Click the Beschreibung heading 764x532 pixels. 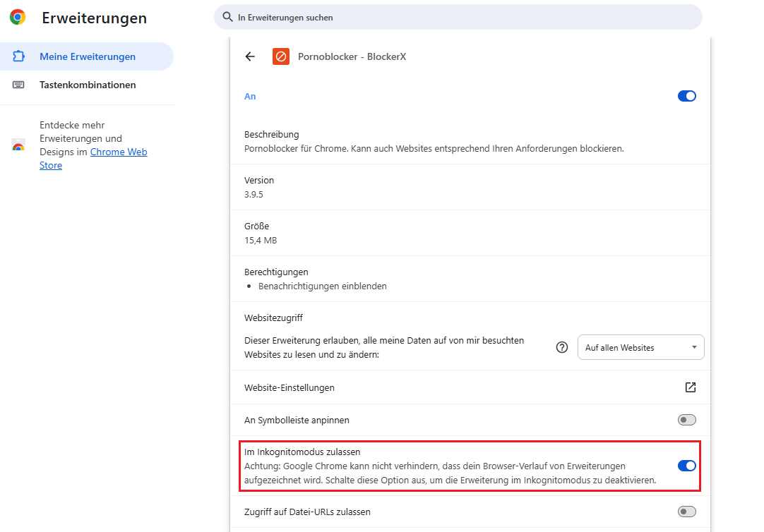pos(271,134)
